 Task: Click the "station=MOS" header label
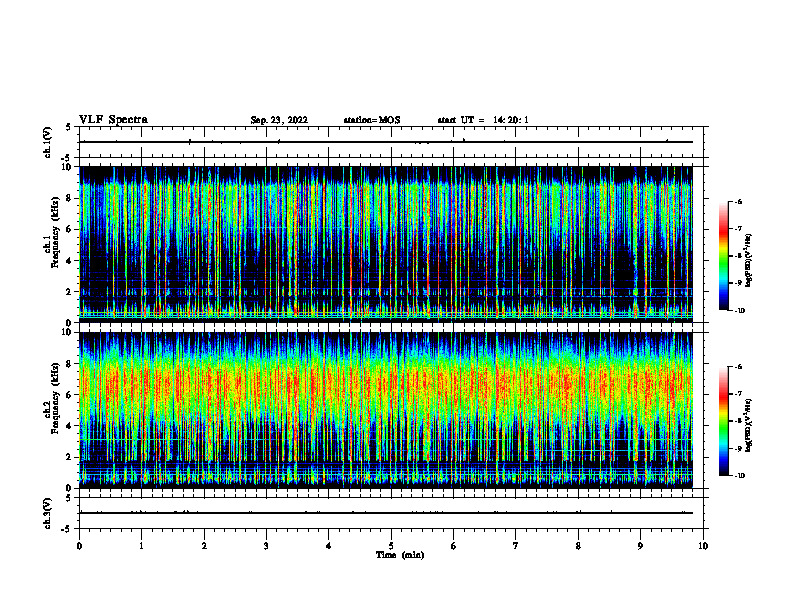[372, 120]
